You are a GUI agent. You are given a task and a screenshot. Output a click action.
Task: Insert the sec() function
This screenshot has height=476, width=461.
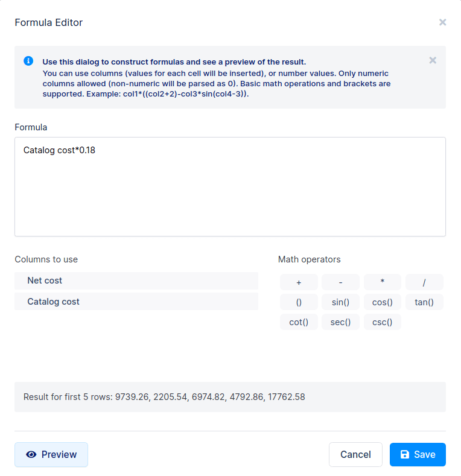pyautogui.click(x=340, y=322)
